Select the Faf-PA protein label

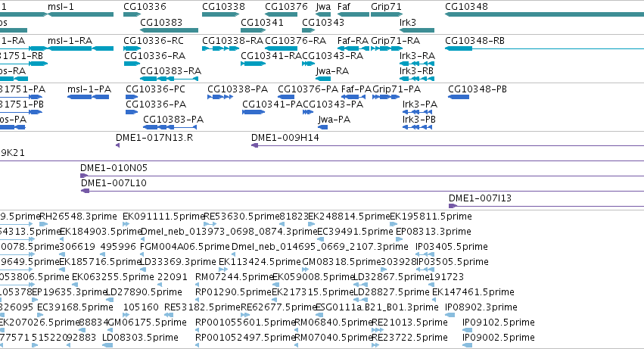(x=356, y=89)
